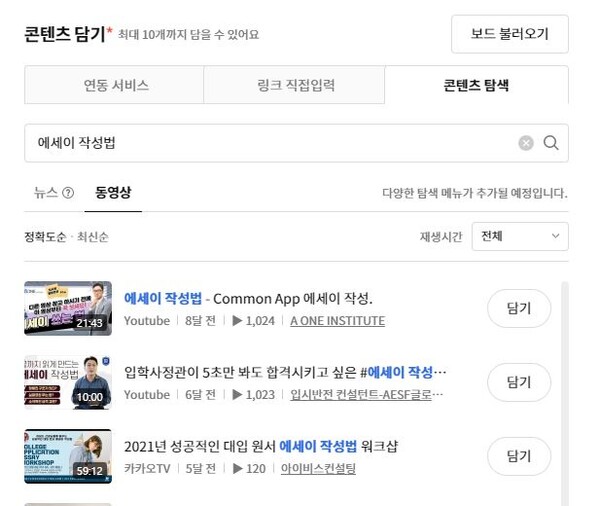This screenshot has width=600, height=506.
Task: Switch to the 뉴스 category
Action: pyautogui.click(x=46, y=193)
